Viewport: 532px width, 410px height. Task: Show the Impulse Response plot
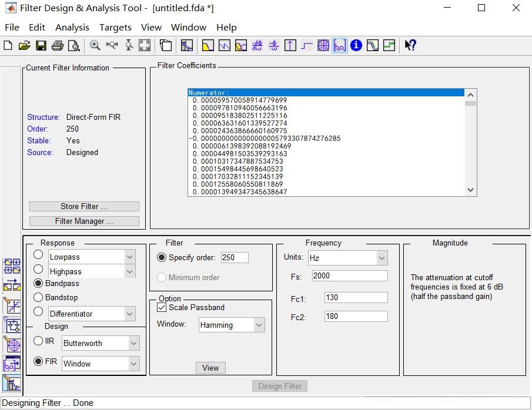pos(290,46)
